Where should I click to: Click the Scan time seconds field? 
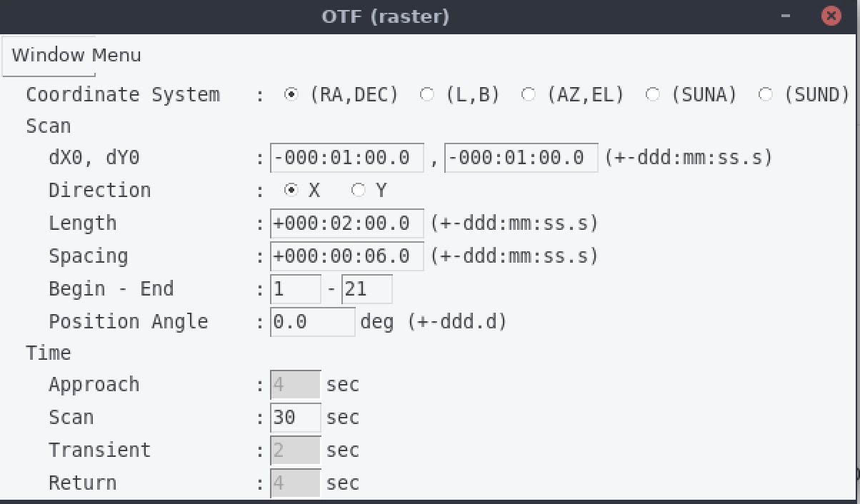click(296, 418)
